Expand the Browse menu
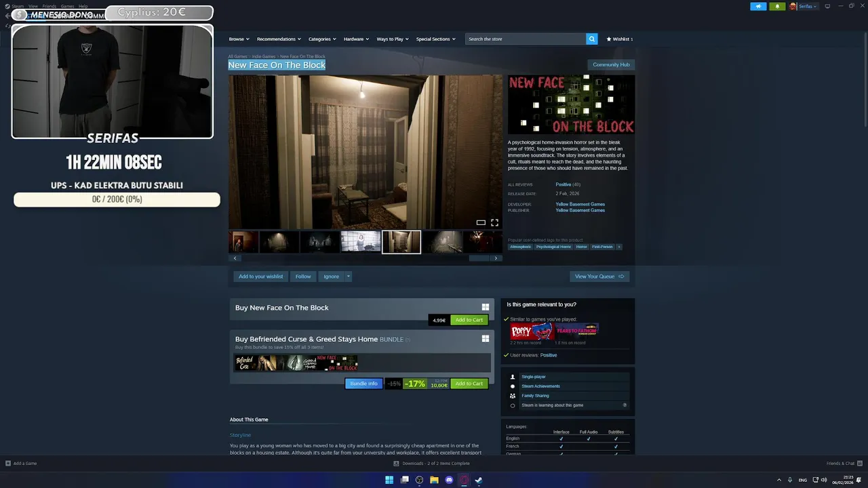The image size is (868, 488). pyautogui.click(x=239, y=39)
